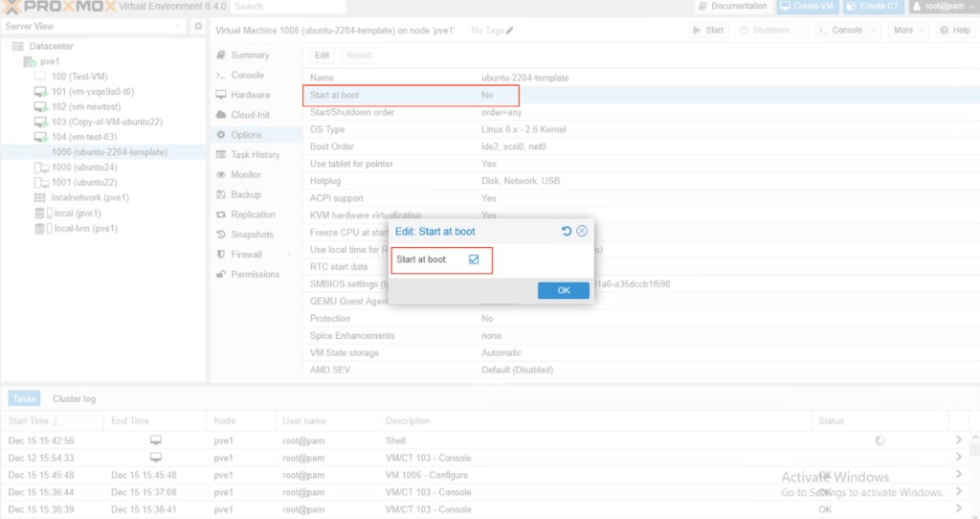Click Create VM button
This screenshot has width=980, height=519.
coord(807,7)
